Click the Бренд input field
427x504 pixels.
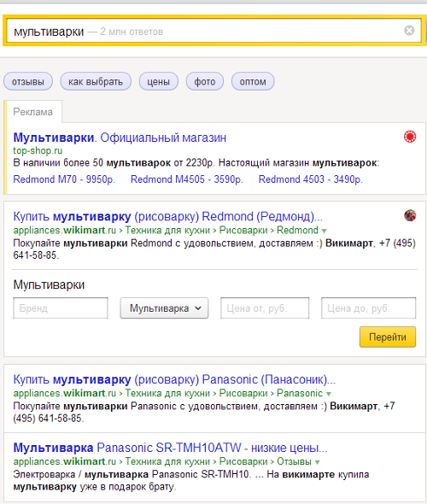tap(61, 308)
